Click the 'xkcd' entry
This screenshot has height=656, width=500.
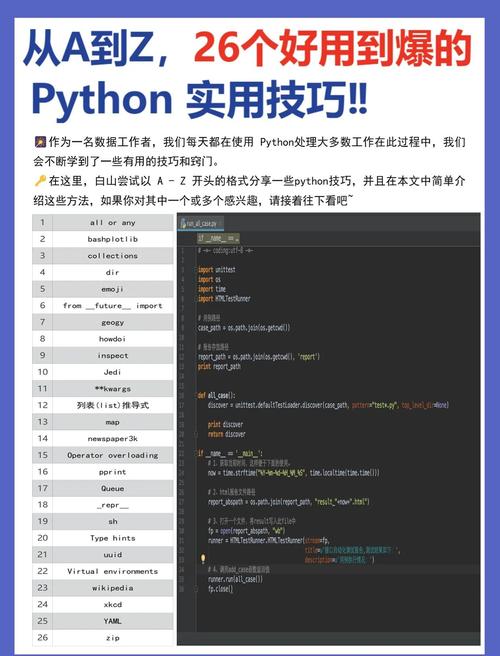[x=113, y=605]
